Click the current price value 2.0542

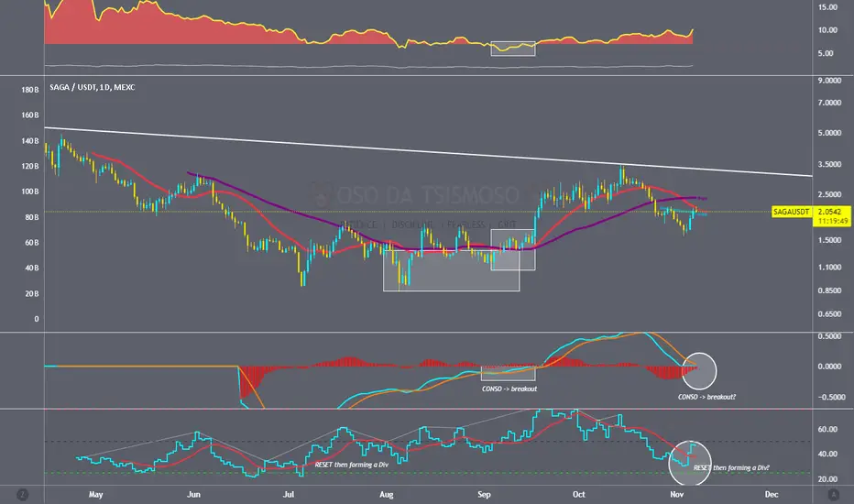830,212
